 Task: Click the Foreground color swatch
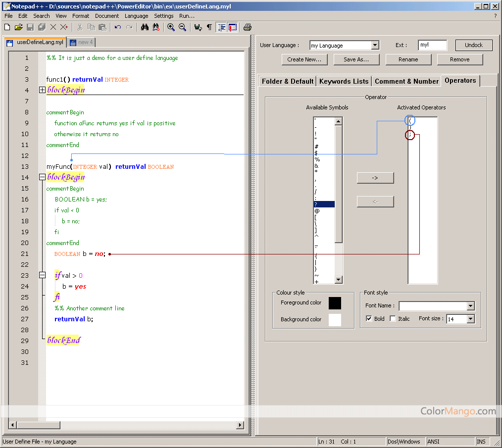pos(335,303)
